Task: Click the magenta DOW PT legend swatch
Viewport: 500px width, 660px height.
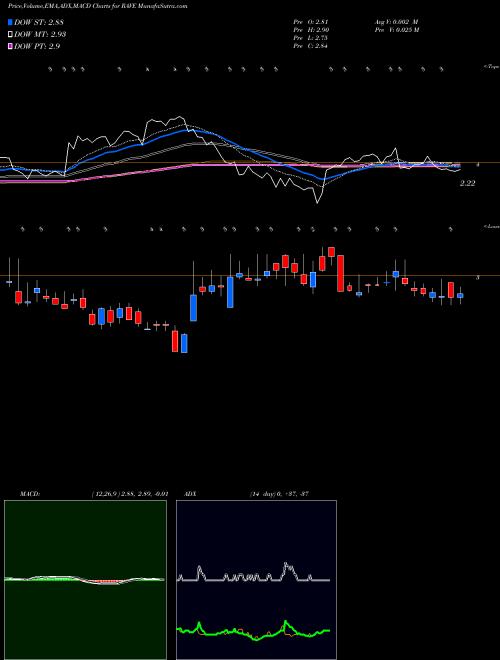Action: click(11, 46)
